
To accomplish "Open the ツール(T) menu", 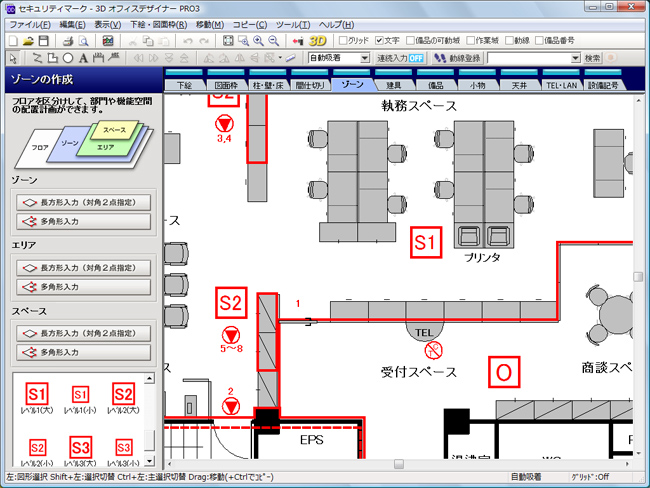I will click(x=293, y=25).
